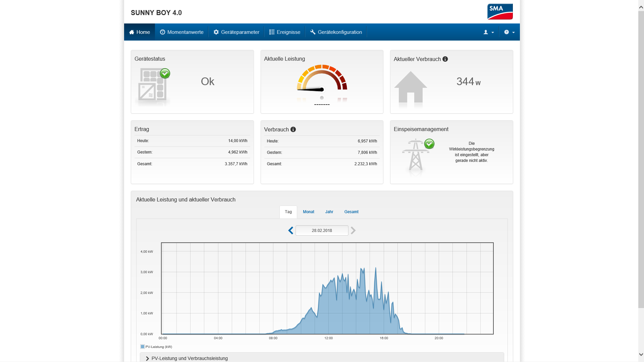This screenshot has width=644, height=362.
Task: Toggle PV-Leistung legend swatch
Action: 143,347
